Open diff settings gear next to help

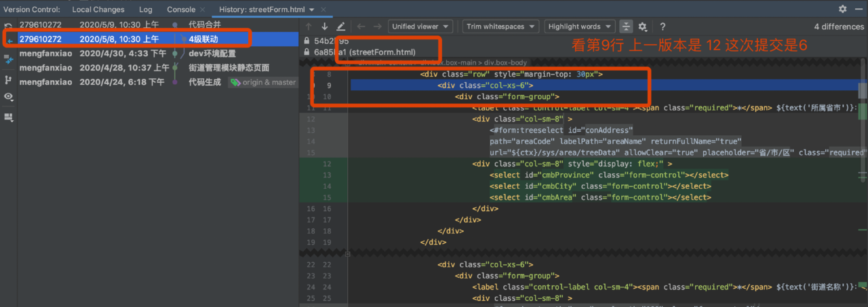(x=643, y=26)
